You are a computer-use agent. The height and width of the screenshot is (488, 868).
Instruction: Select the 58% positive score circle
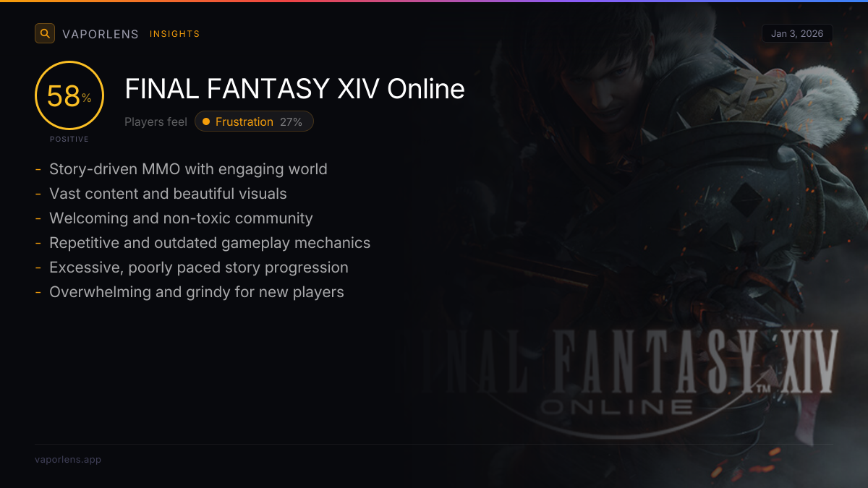point(69,95)
